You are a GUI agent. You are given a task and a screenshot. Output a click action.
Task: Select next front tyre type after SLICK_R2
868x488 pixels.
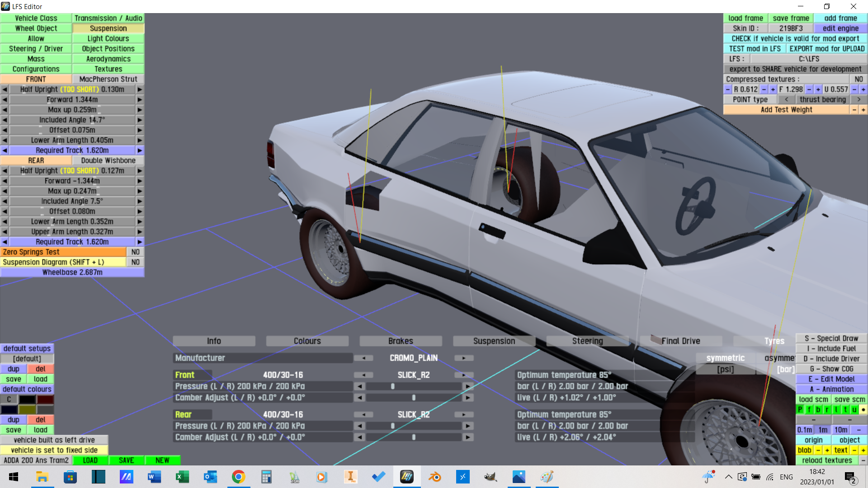(463, 375)
